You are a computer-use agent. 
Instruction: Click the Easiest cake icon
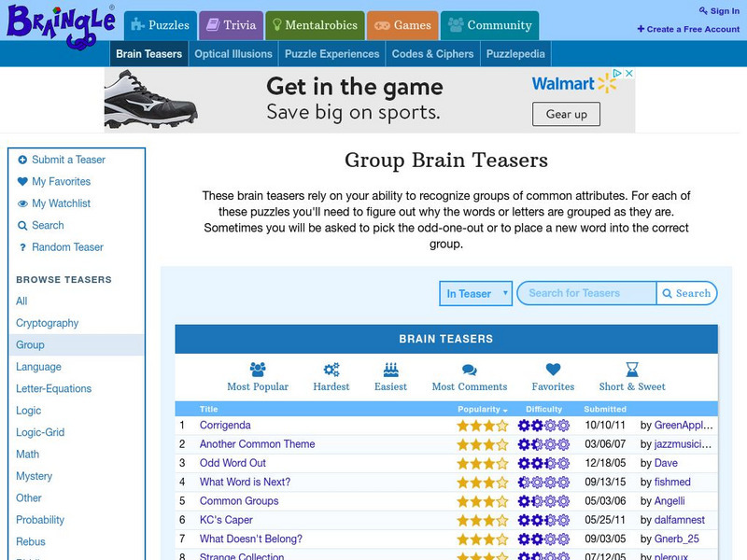point(390,370)
